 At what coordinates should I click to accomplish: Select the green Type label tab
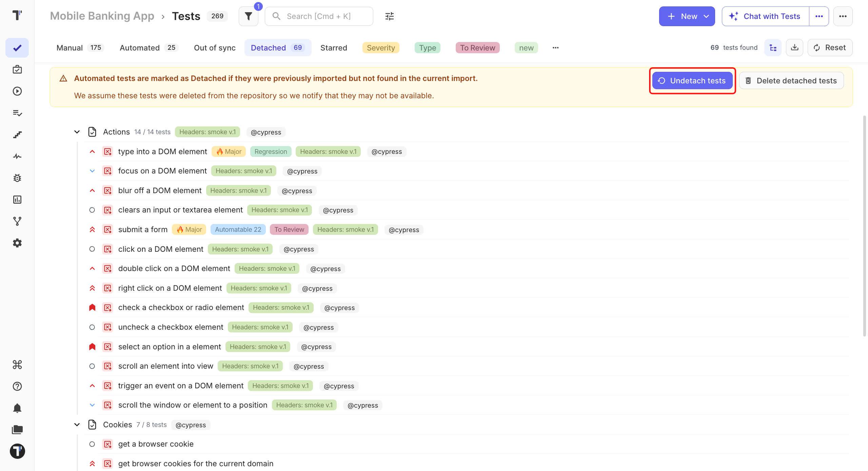click(x=427, y=48)
